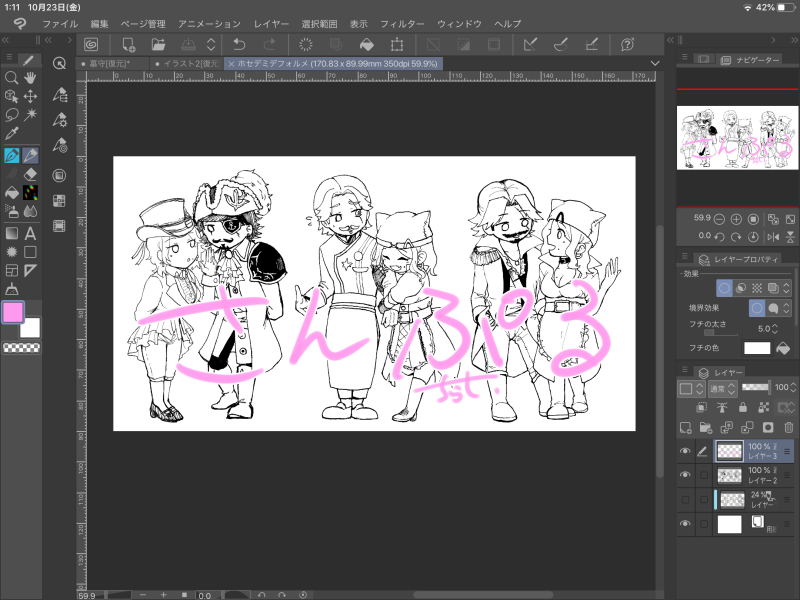Expand the document tab list chevron
The height and width of the screenshot is (600, 800).
[x=655, y=63]
